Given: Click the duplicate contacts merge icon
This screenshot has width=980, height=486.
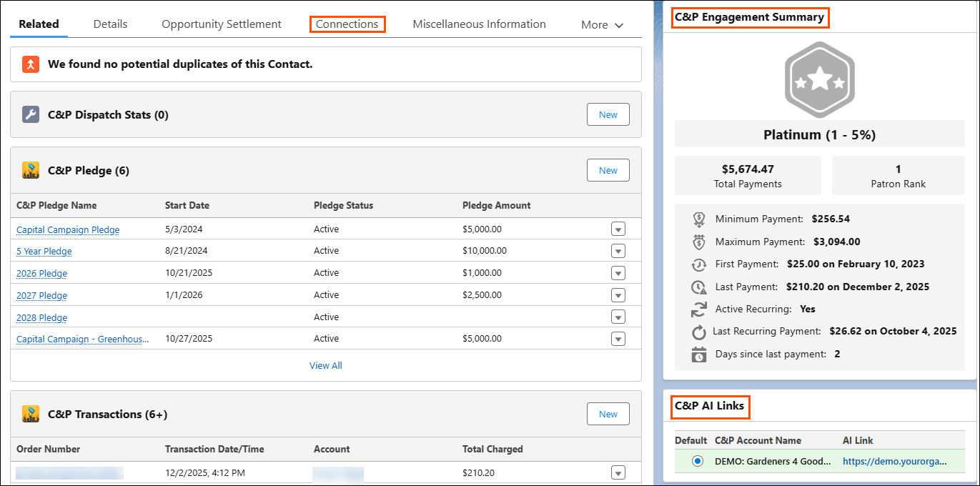Looking at the screenshot, I should click(x=31, y=64).
